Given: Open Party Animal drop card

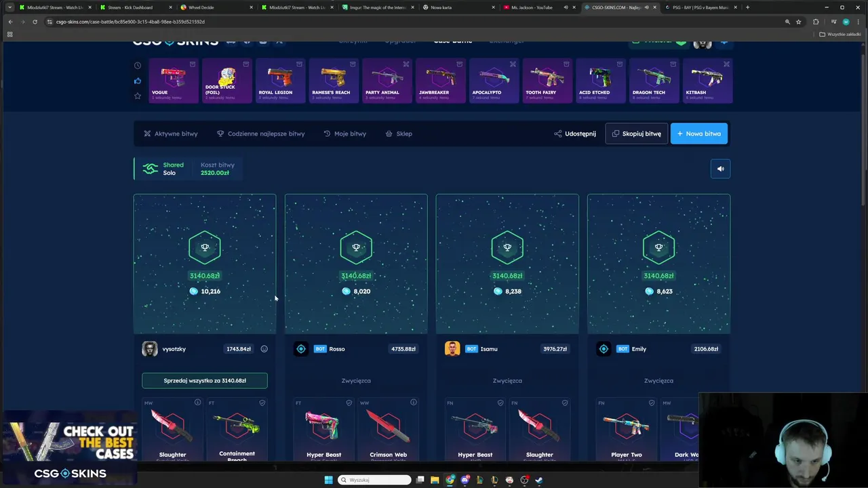Looking at the screenshot, I should (387, 81).
